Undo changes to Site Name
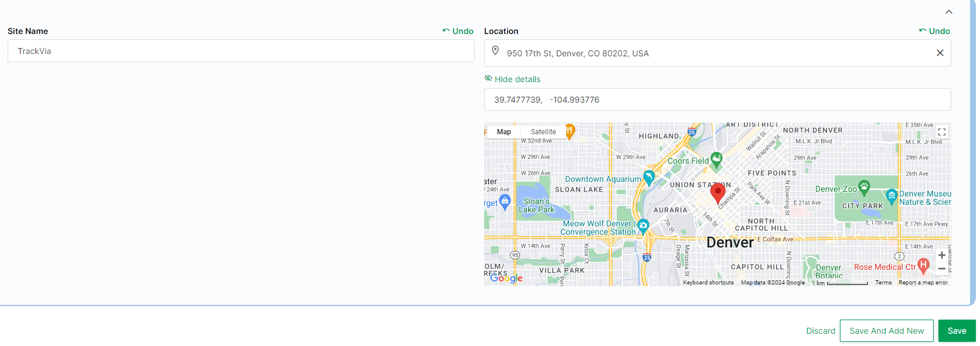This screenshot has width=980, height=346. [458, 31]
